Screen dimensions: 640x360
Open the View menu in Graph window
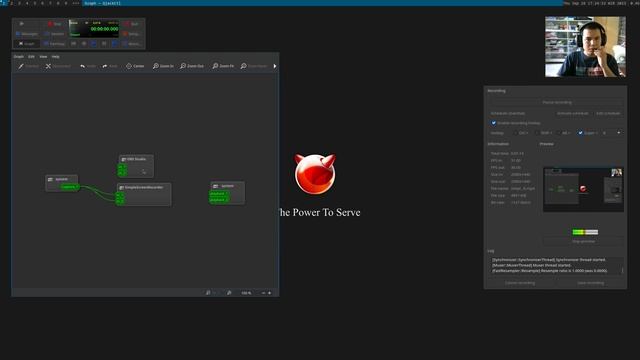43,56
